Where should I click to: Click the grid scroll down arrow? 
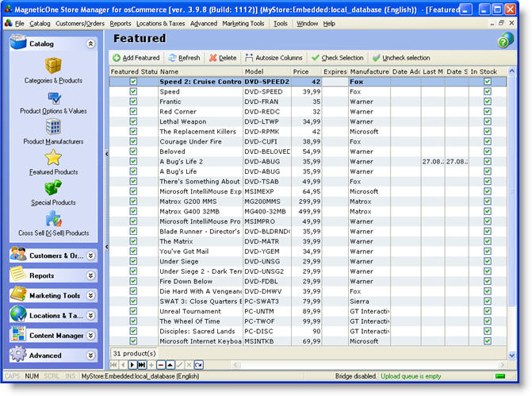511,356
